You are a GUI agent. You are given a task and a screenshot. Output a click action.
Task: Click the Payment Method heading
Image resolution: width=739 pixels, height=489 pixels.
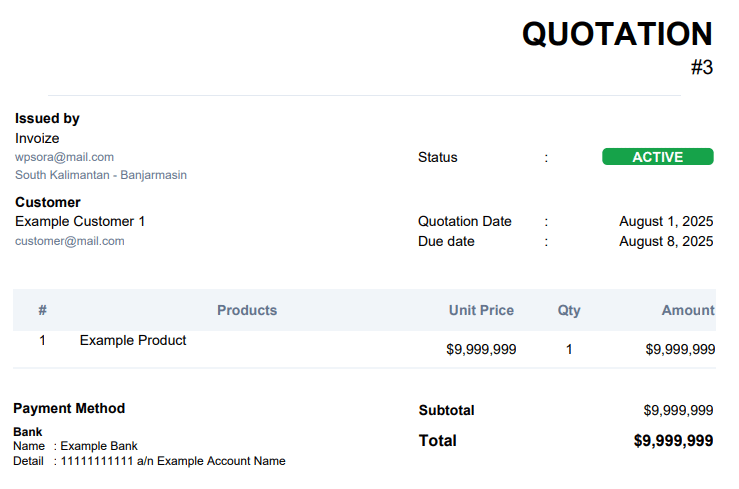69,408
